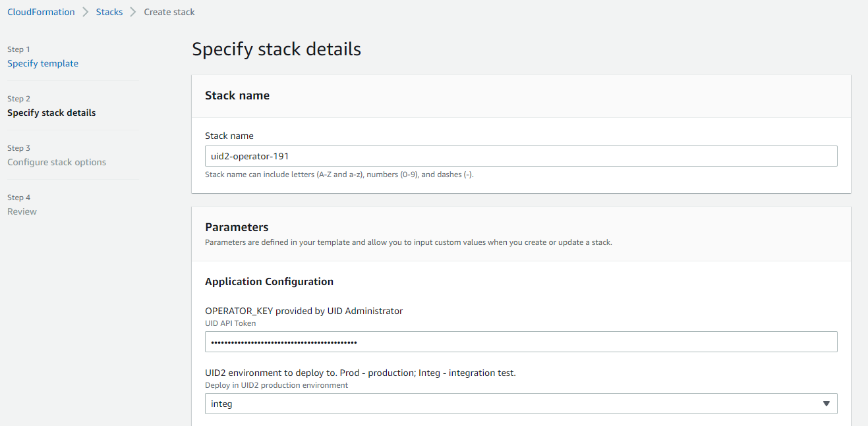Navigate to the Stacks breadcrumb
This screenshot has width=868, height=426.
click(109, 11)
